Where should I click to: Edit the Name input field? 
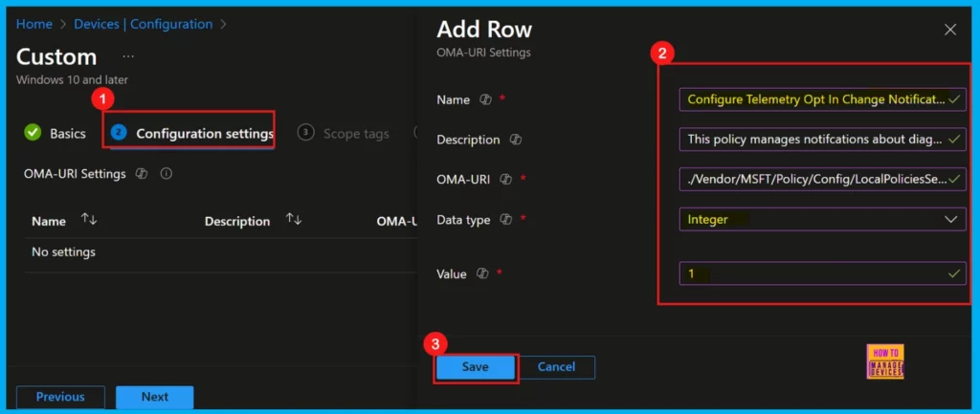(x=822, y=99)
